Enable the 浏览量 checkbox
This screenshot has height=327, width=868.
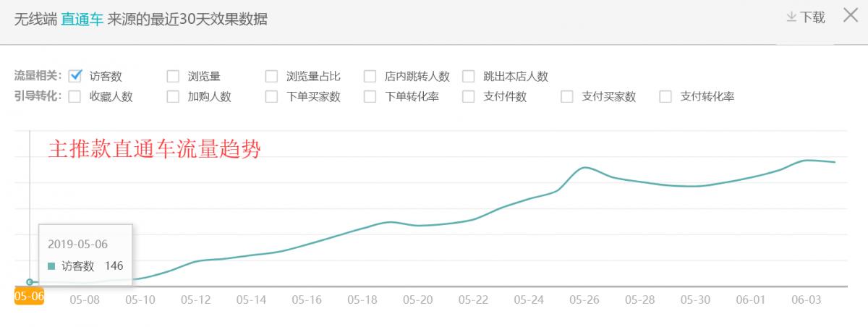point(173,76)
